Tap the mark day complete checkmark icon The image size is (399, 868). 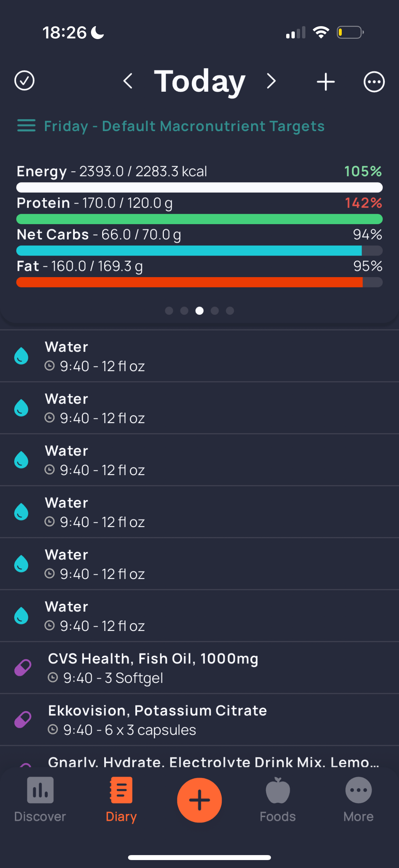coord(24,81)
